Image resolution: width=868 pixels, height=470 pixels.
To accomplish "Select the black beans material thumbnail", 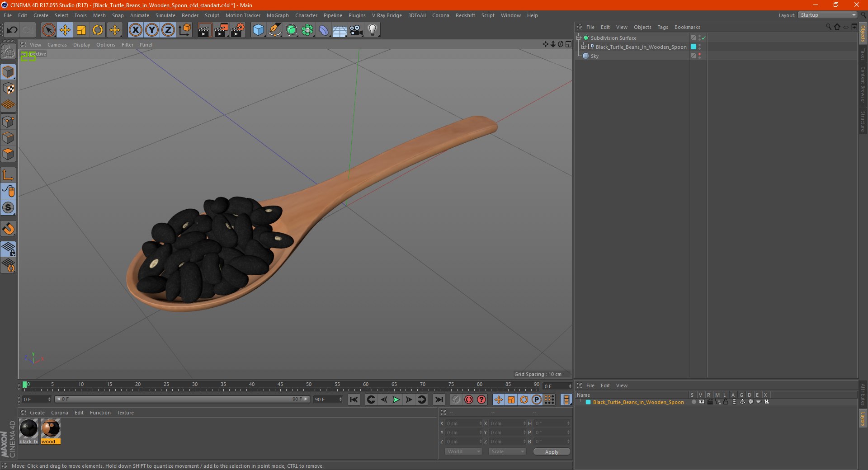I will 28,428.
